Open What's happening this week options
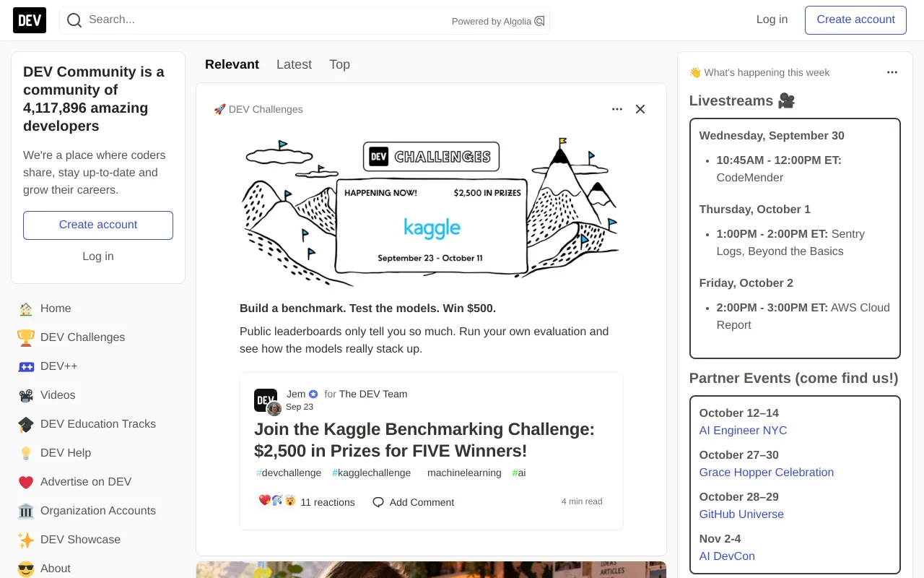The image size is (924, 578). (x=892, y=72)
